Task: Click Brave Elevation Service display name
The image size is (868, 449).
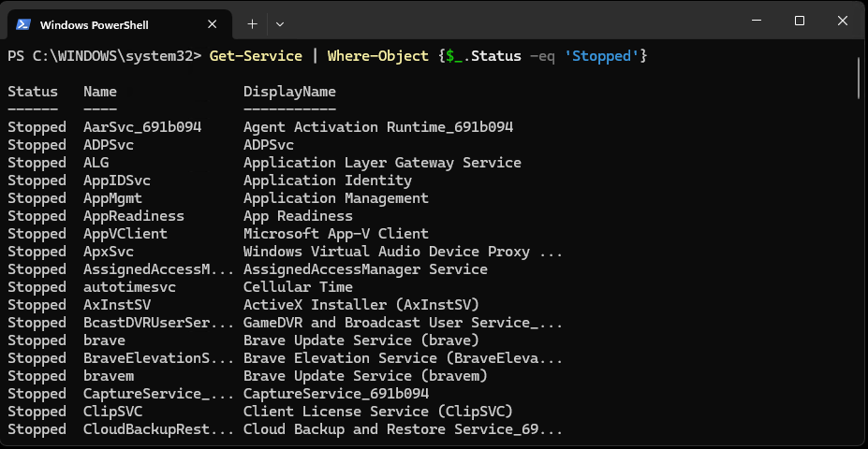Action: [x=403, y=357]
